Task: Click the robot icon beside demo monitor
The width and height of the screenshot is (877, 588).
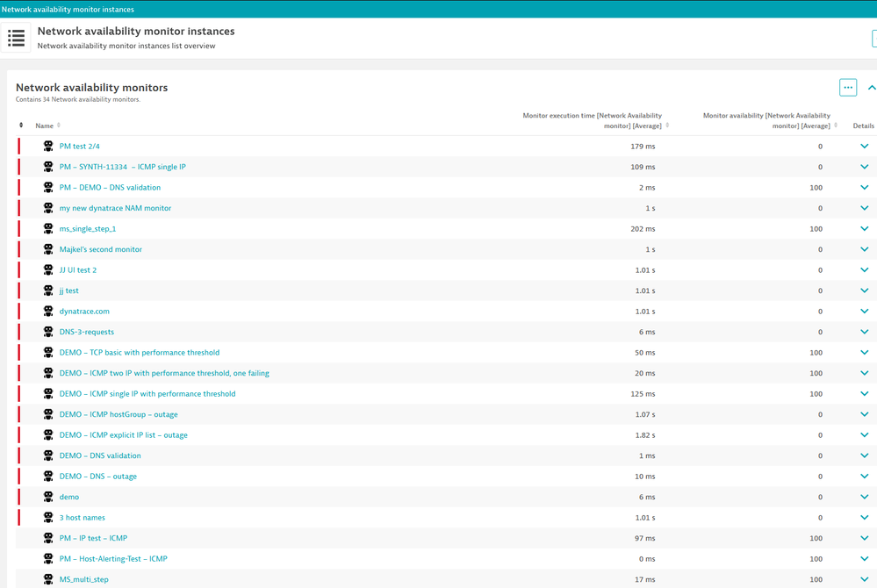Action: click(49, 497)
